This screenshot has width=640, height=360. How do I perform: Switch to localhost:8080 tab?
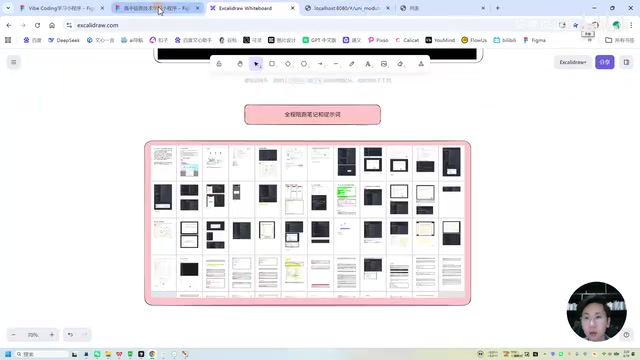coord(347,8)
